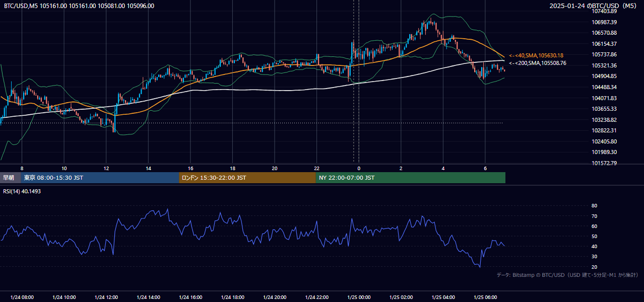Click hour label 20 under the price chart

[275, 168]
